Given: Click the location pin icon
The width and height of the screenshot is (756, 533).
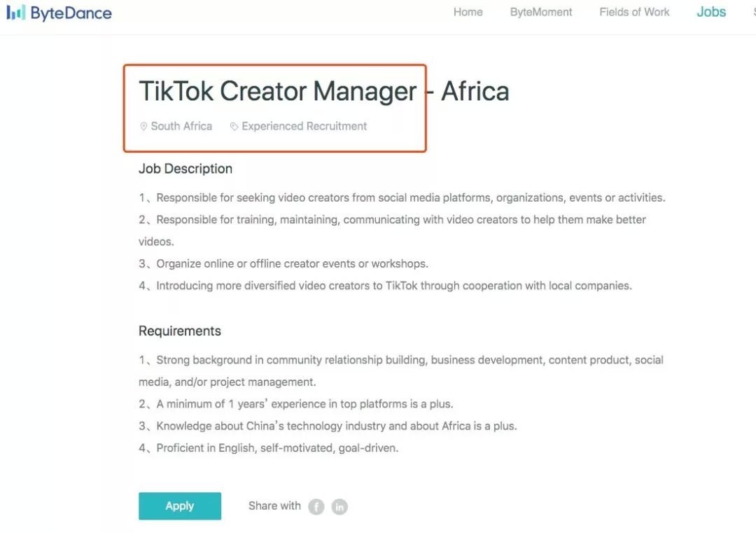Looking at the screenshot, I should [x=143, y=127].
